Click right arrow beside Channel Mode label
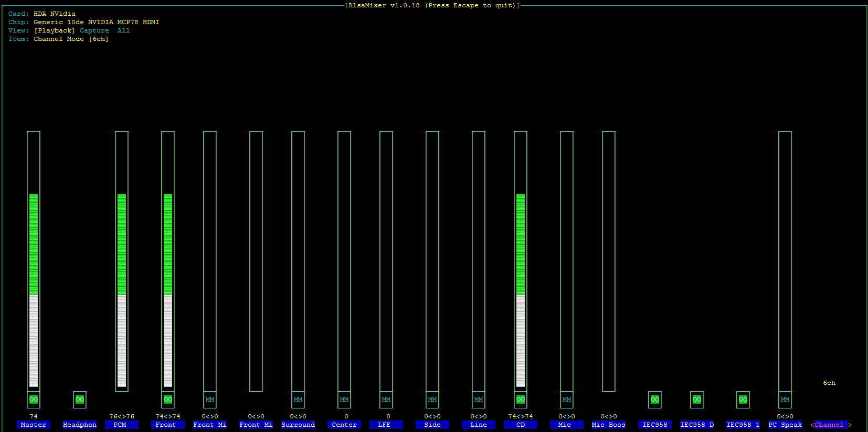Image resolution: width=868 pixels, height=432 pixels. tap(850, 425)
